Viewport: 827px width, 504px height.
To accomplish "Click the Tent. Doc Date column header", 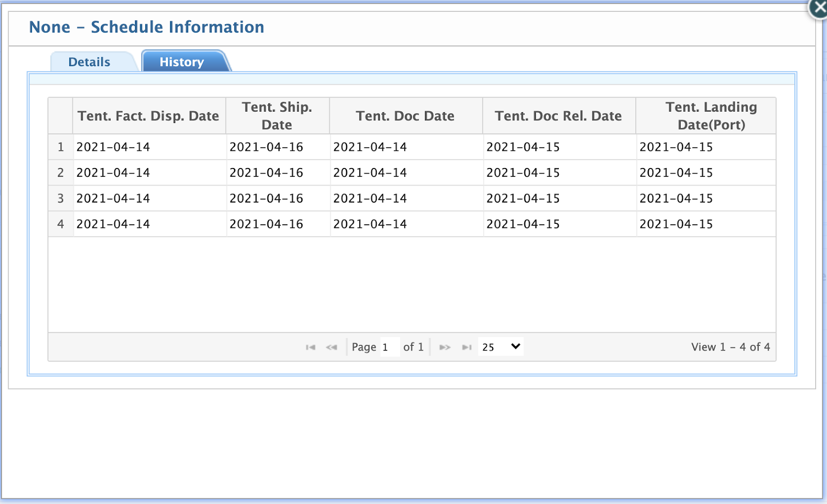I will click(x=405, y=116).
